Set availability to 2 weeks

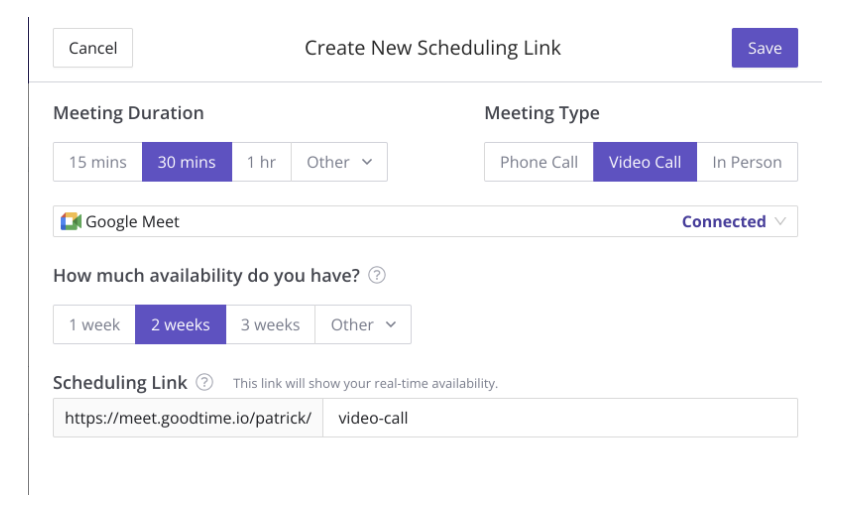coord(181,324)
